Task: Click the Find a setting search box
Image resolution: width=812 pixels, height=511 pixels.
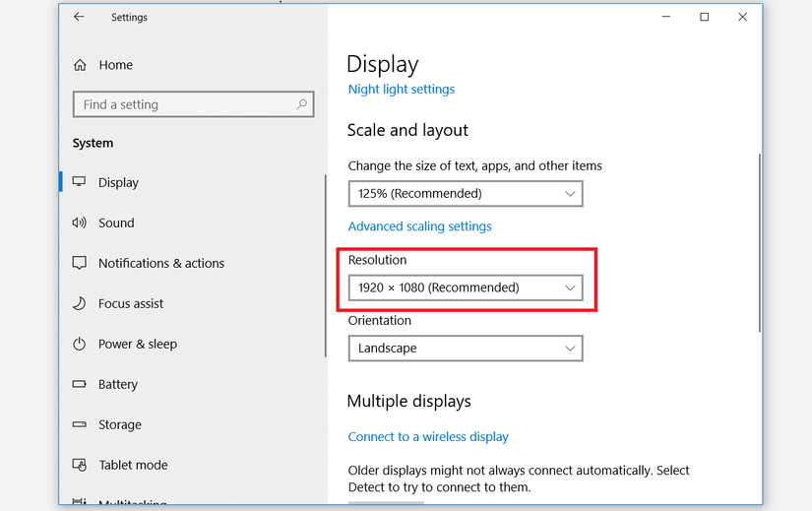Action: (x=193, y=104)
